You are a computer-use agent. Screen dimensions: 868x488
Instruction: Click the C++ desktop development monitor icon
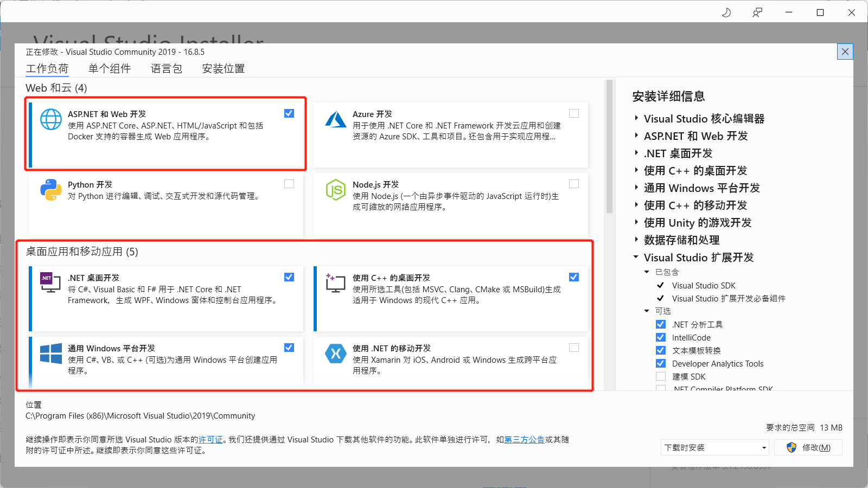click(x=336, y=283)
